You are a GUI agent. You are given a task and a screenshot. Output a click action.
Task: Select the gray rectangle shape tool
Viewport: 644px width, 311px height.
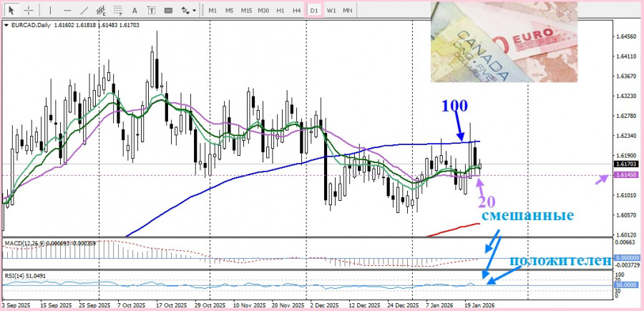point(168,11)
